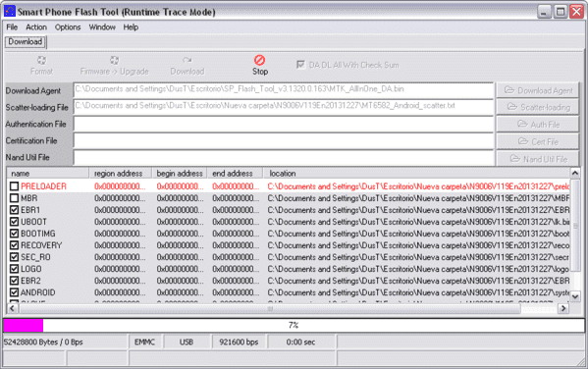This screenshot has width=588, height=369.
Task: Click the Download Agent path field
Action: click(284, 90)
